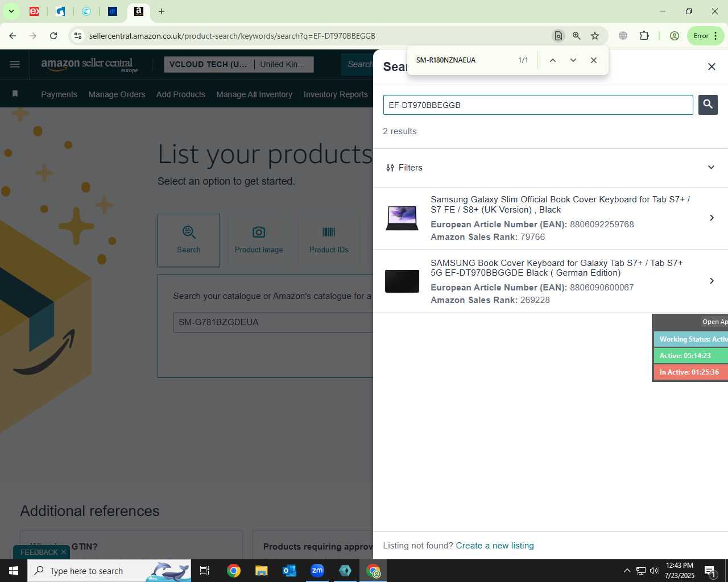The width and height of the screenshot is (728, 582).
Task: Open Inventory Reports menu item
Action: coord(336,94)
